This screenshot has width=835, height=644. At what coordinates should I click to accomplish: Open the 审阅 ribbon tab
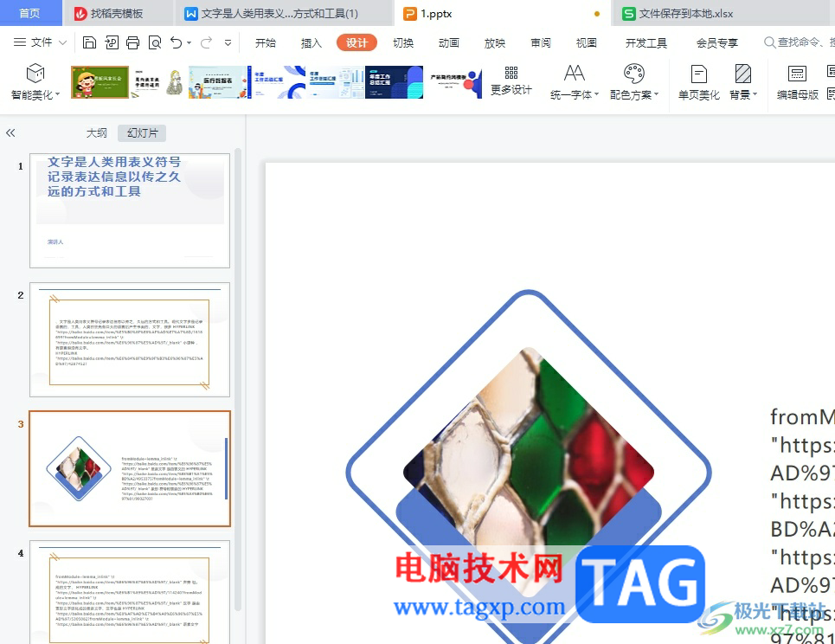[541, 43]
